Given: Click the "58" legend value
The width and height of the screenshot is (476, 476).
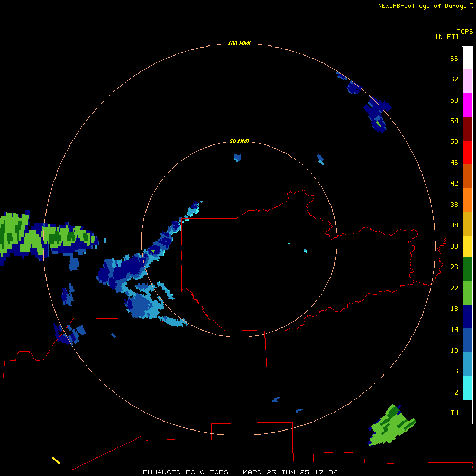Looking at the screenshot, I should [x=454, y=100].
